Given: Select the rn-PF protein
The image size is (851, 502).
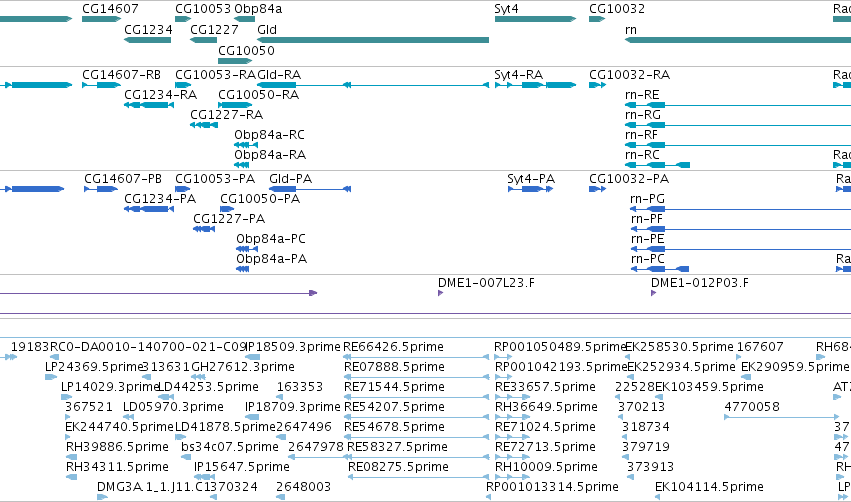Looking at the screenshot, I should (741, 229).
